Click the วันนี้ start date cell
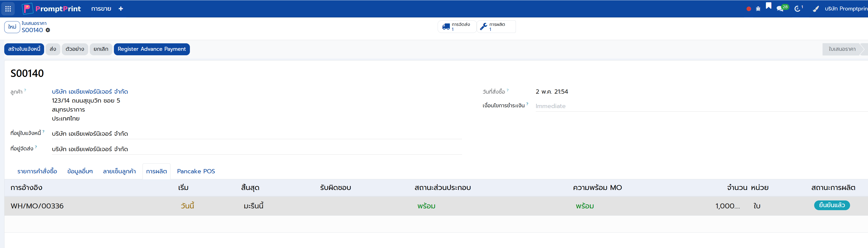The image size is (868, 248). point(187,206)
